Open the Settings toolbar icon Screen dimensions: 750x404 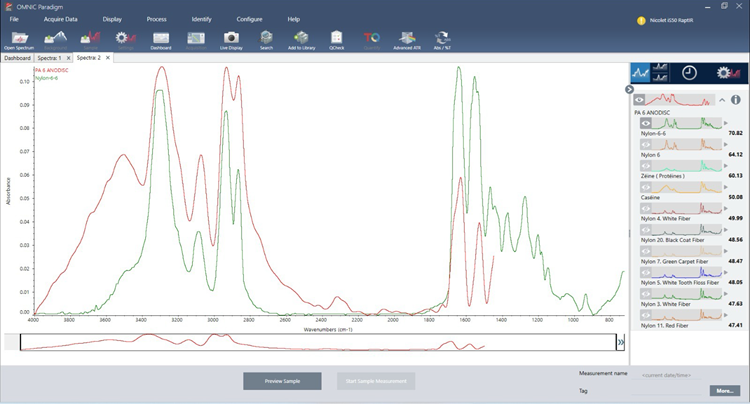click(126, 38)
